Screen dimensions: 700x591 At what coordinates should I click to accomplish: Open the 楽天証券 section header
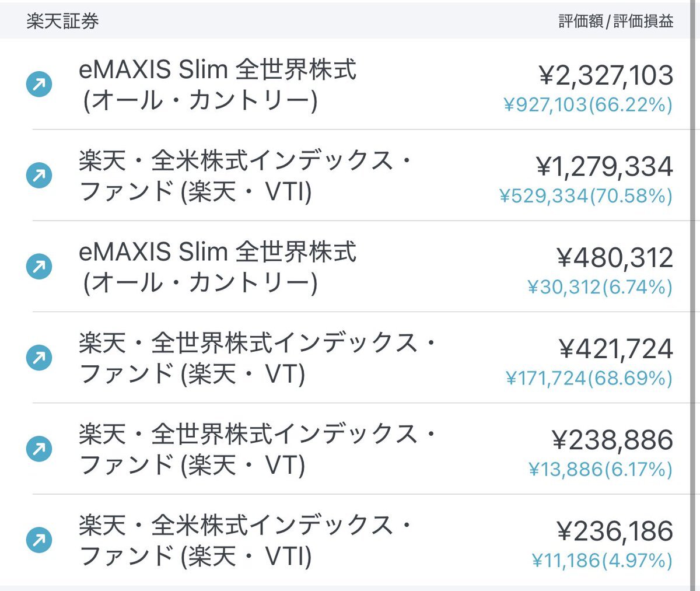pyautogui.click(x=62, y=22)
